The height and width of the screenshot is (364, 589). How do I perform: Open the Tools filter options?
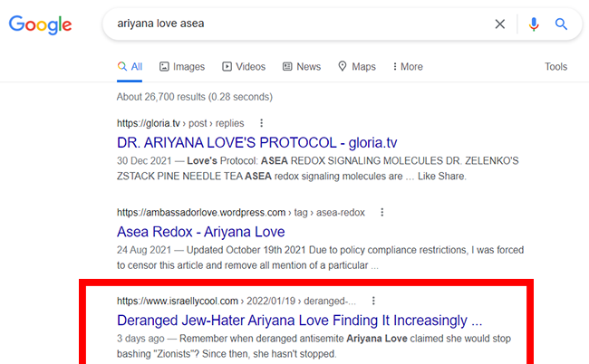coord(556,67)
